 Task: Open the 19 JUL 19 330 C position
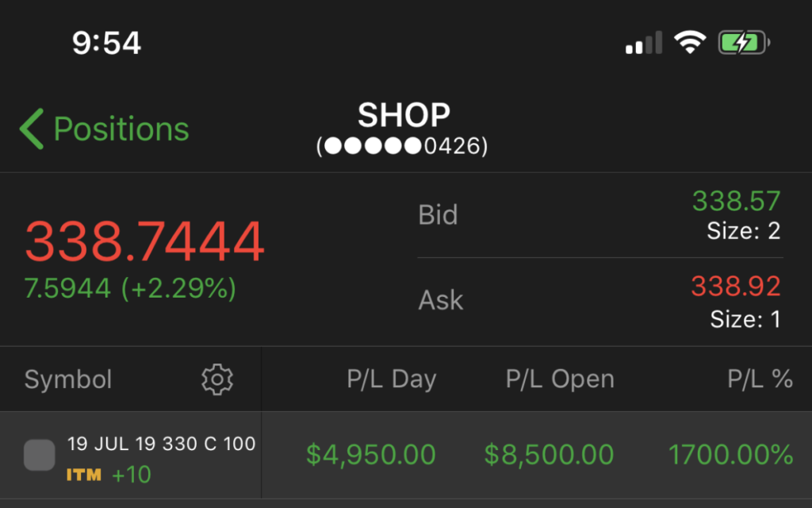point(161,444)
